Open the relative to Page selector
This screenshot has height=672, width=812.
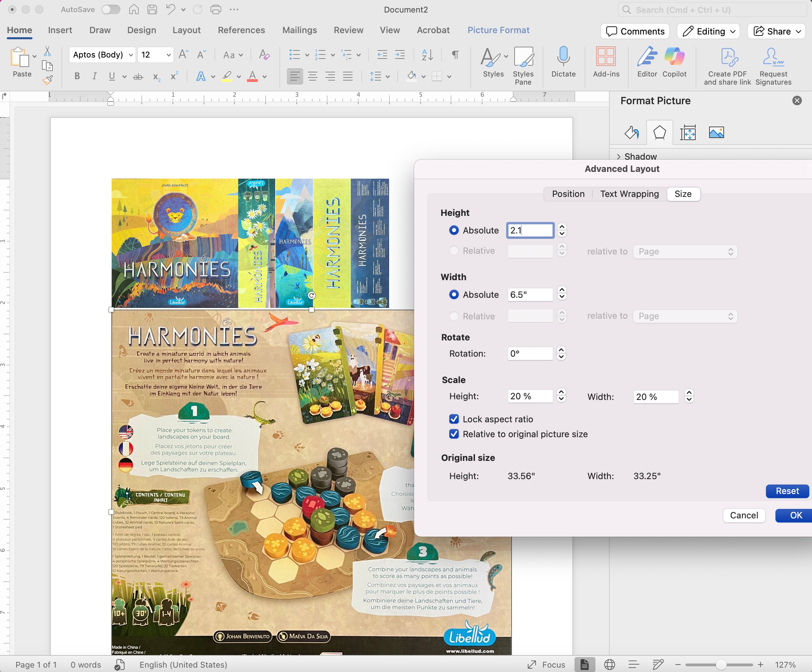pyautogui.click(x=685, y=251)
